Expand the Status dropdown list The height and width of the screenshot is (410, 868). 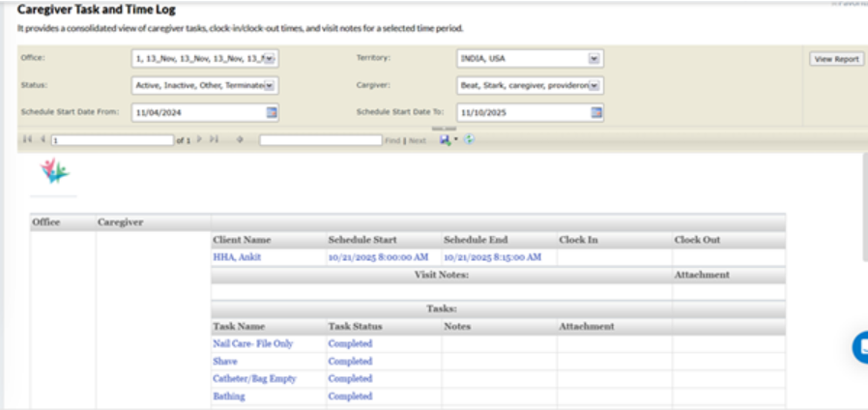(269, 85)
